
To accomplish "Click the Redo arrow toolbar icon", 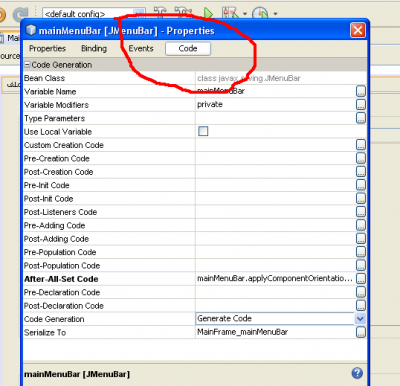I will point(21,15).
